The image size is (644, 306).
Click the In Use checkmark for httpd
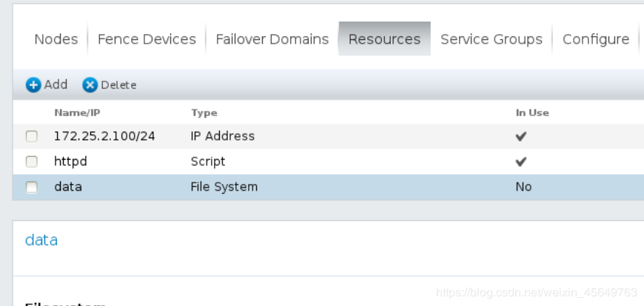521,162
